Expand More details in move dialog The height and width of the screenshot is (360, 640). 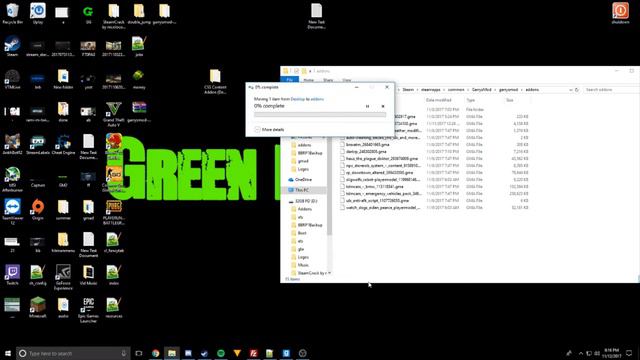point(269,129)
